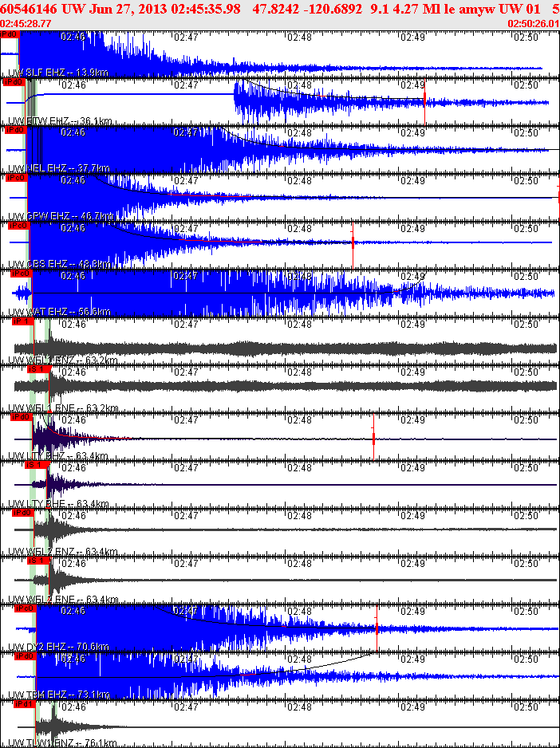560x748 pixels.
Task: Click the red coda end marker on CBS trace
Action: [353, 242]
